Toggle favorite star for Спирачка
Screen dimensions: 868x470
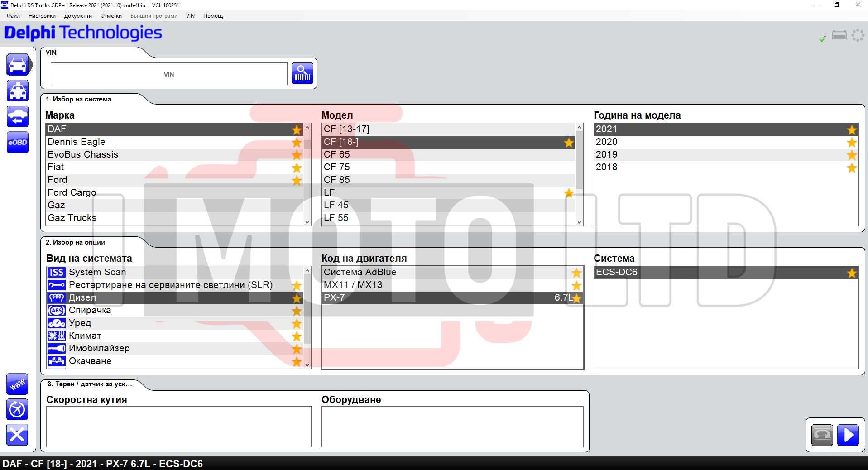(297, 311)
